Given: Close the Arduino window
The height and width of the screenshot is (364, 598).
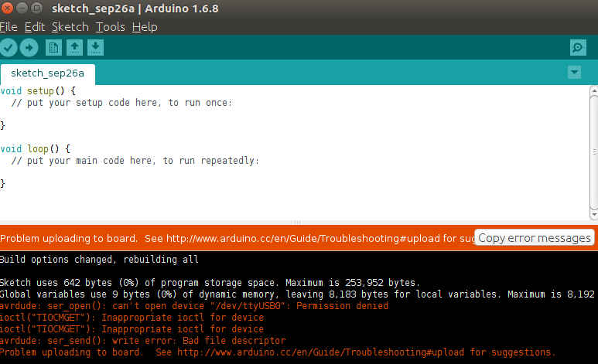Looking at the screenshot, I should [7, 8].
